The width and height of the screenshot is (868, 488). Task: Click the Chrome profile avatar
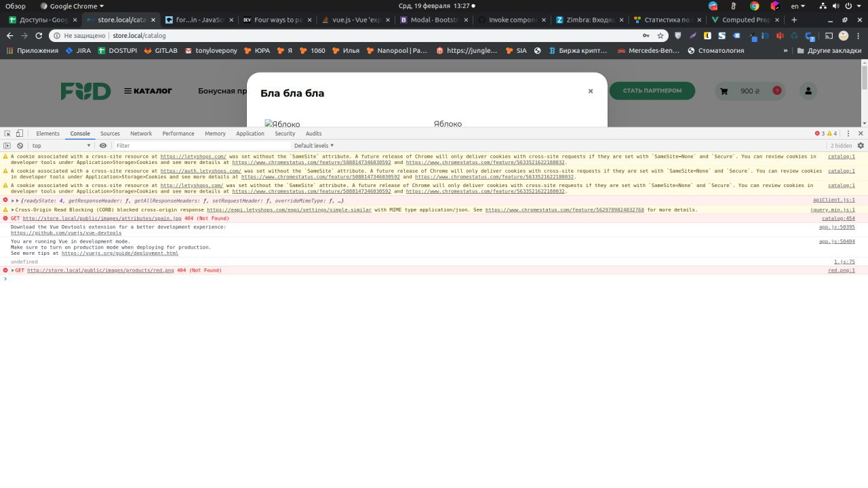pyautogui.click(x=843, y=35)
